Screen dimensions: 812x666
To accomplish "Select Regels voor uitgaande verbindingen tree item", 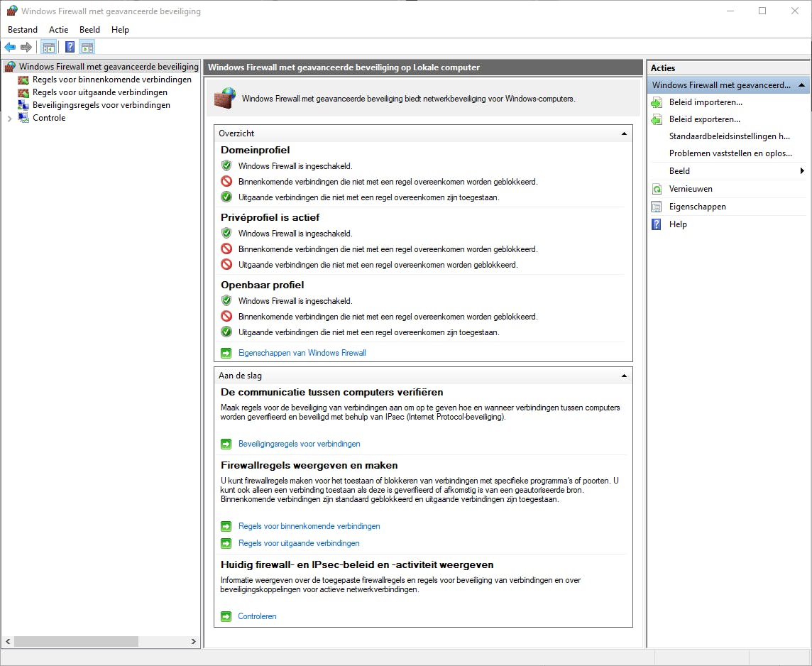I will click(100, 93).
